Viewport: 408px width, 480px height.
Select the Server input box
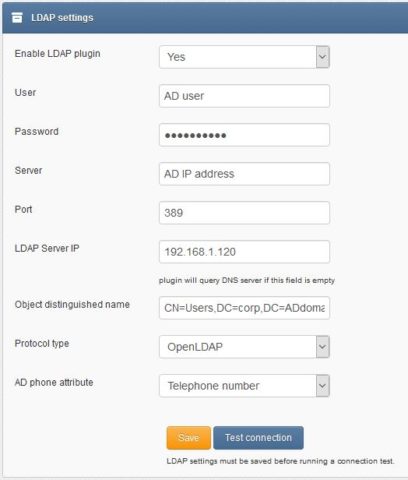pyautogui.click(x=244, y=174)
